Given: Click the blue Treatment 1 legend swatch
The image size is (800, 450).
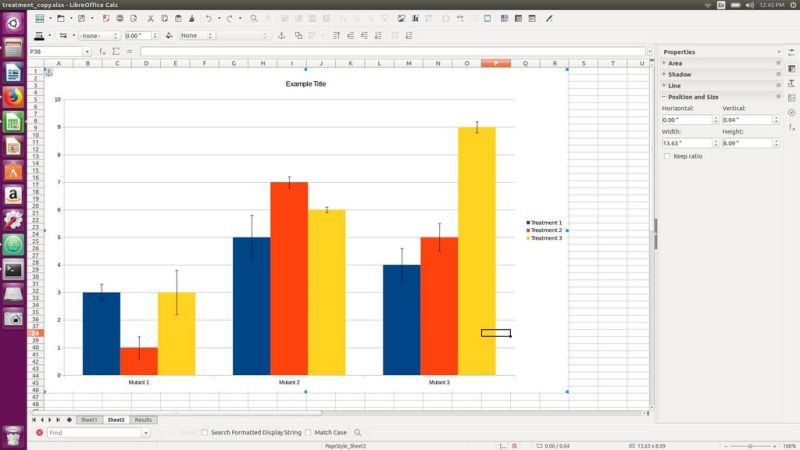Looking at the screenshot, I should (528, 223).
